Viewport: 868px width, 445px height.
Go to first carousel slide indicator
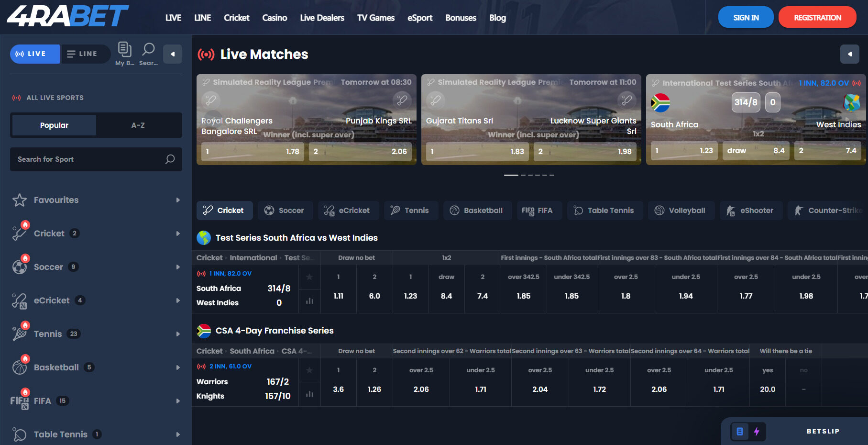pos(511,175)
